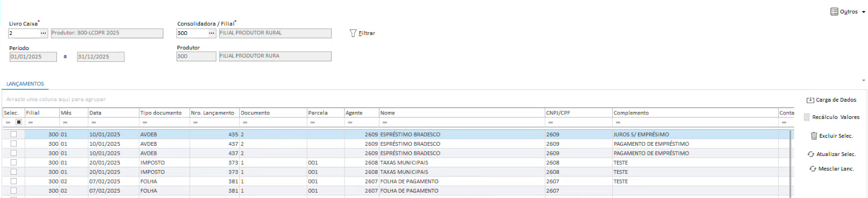Image resolution: width=868 pixels, height=198 pixels.
Task: Click Carga de Dados button
Action: click(831, 100)
